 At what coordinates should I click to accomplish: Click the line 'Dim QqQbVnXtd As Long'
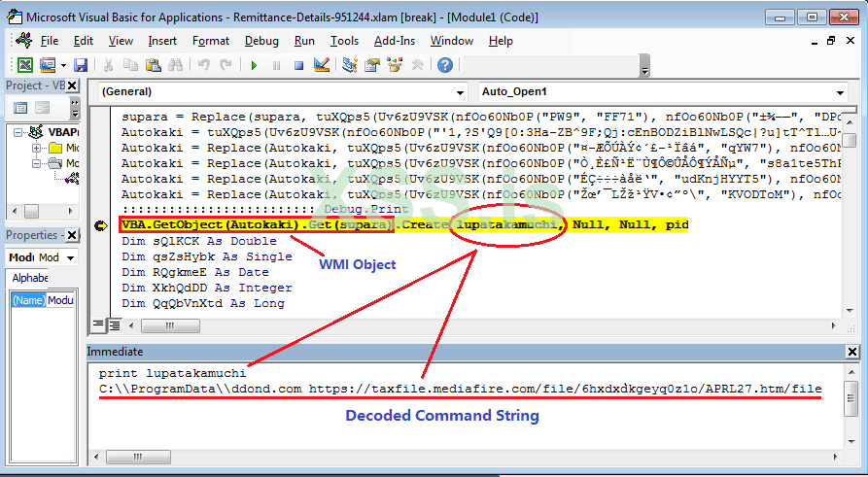[203, 303]
